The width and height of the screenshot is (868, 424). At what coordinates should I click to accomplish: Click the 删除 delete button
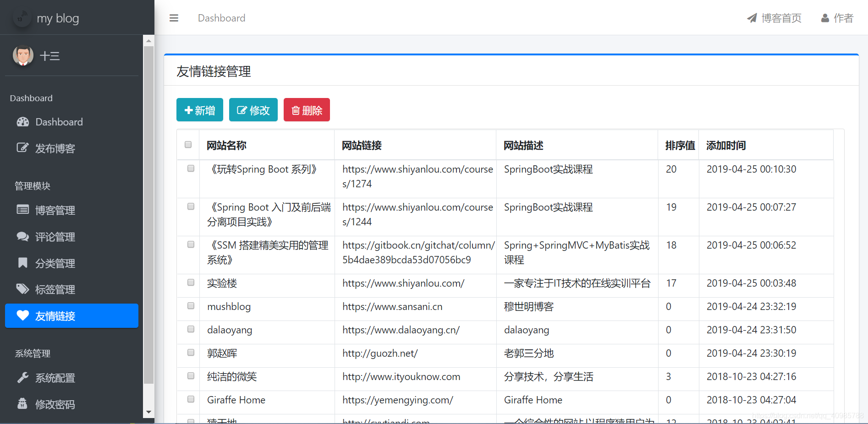pyautogui.click(x=307, y=110)
